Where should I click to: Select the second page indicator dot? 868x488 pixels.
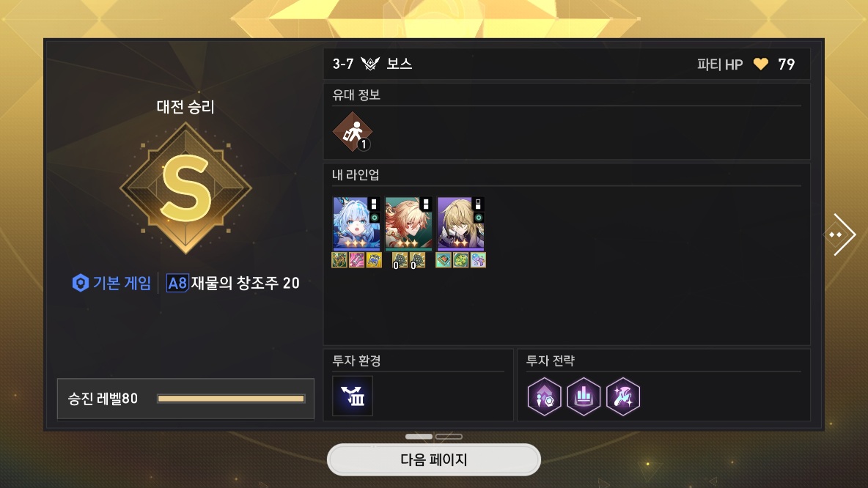pos(449,437)
